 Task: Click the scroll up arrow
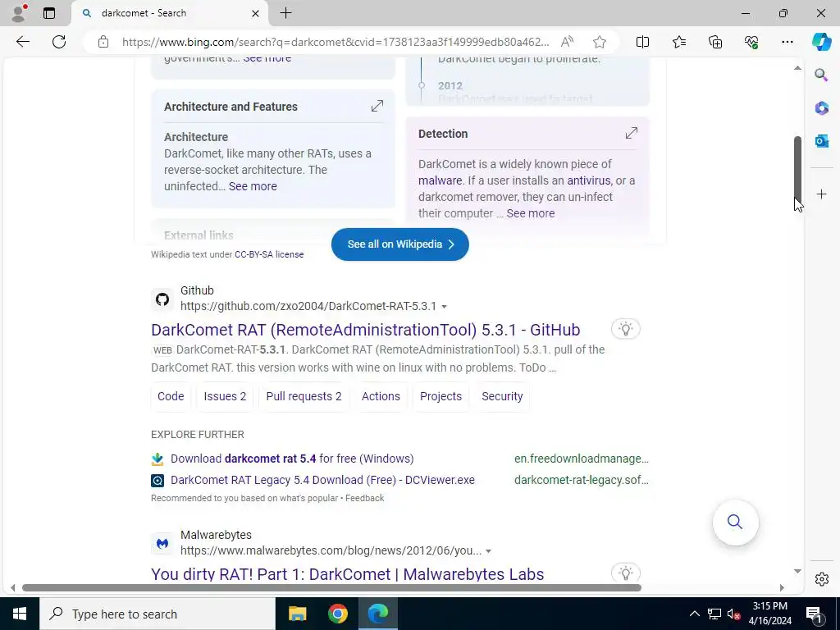797,68
